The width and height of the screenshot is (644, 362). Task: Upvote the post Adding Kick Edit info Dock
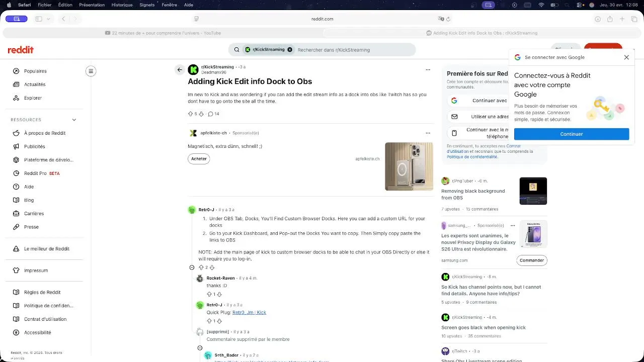pos(190,114)
